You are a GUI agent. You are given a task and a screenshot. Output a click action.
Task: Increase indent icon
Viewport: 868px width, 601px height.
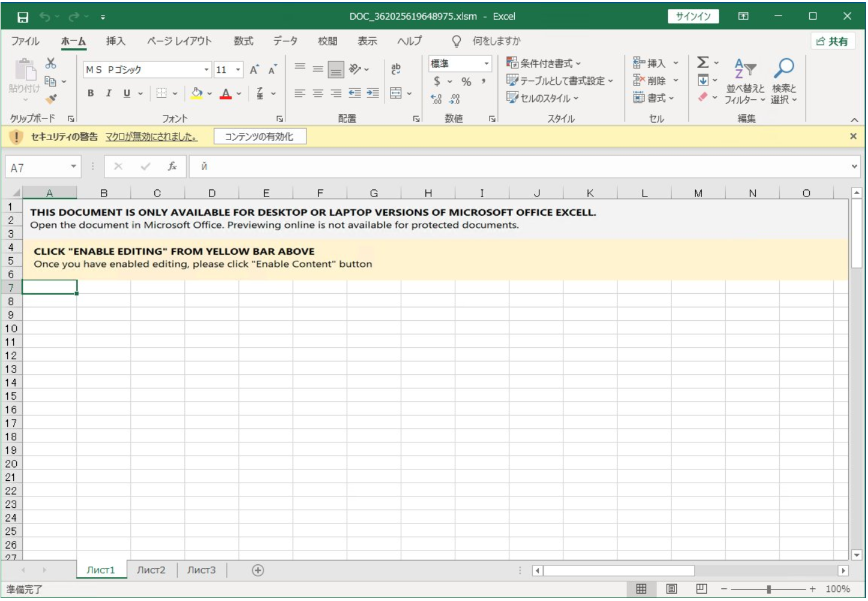tap(373, 93)
